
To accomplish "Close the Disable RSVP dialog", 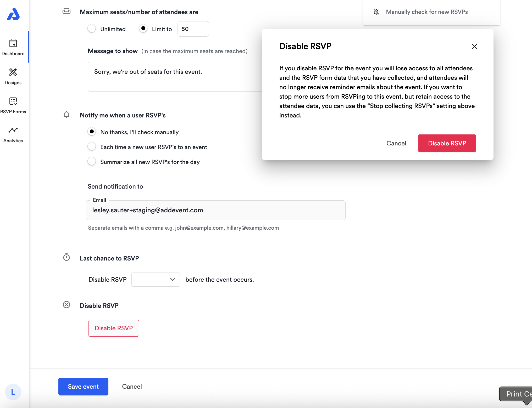I will (x=474, y=47).
